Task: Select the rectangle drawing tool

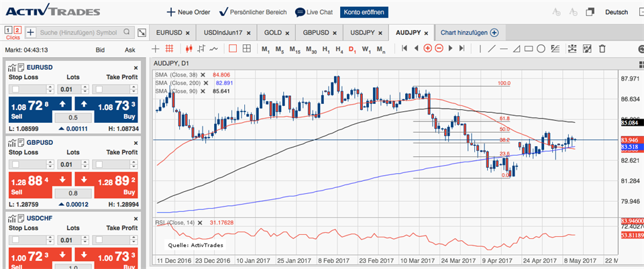Action: pos(529,49)
